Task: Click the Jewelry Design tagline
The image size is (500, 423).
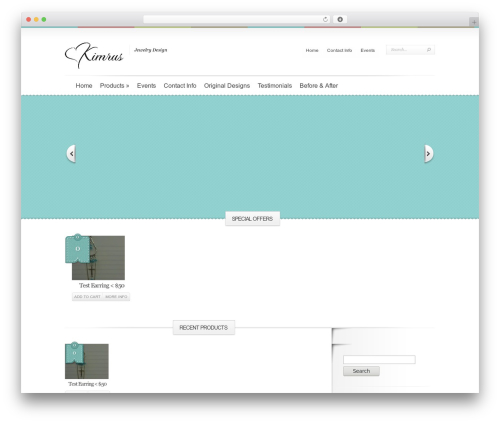Action: (x=150, y=50)
